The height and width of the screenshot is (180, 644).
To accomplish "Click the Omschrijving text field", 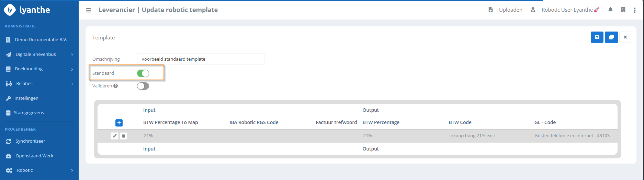I will tap(201, 59).
